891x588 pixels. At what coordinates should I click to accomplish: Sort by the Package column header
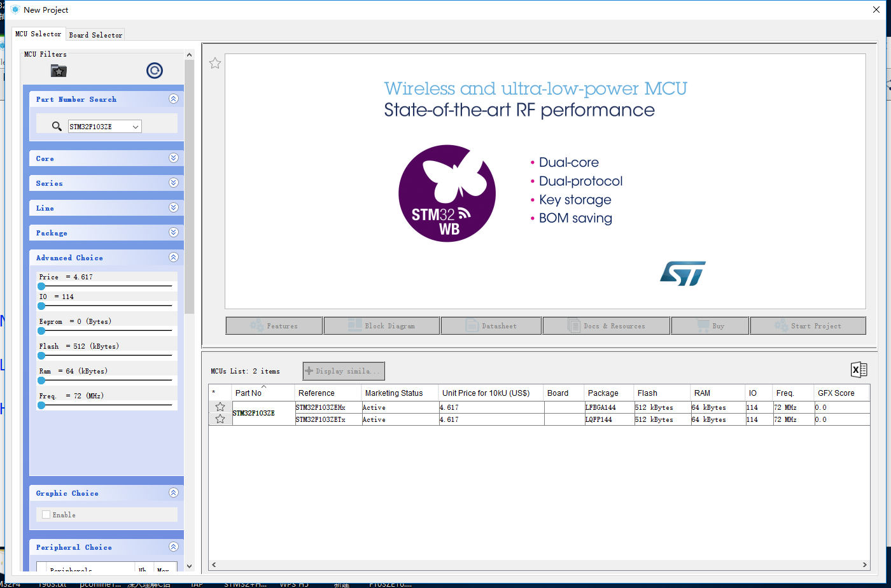tap(610, 393)
